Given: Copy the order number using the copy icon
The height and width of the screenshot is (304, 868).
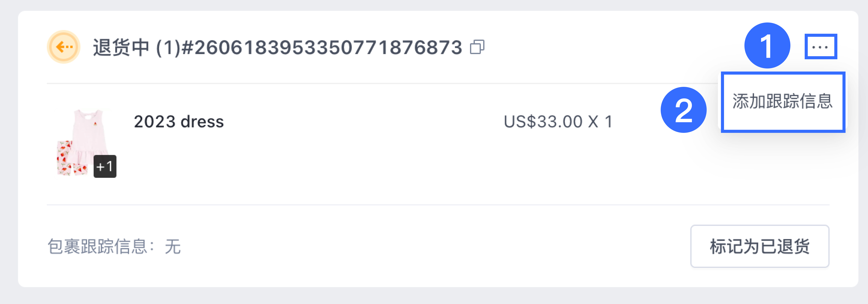Looking at the screenshot, I should coord(477,47).
